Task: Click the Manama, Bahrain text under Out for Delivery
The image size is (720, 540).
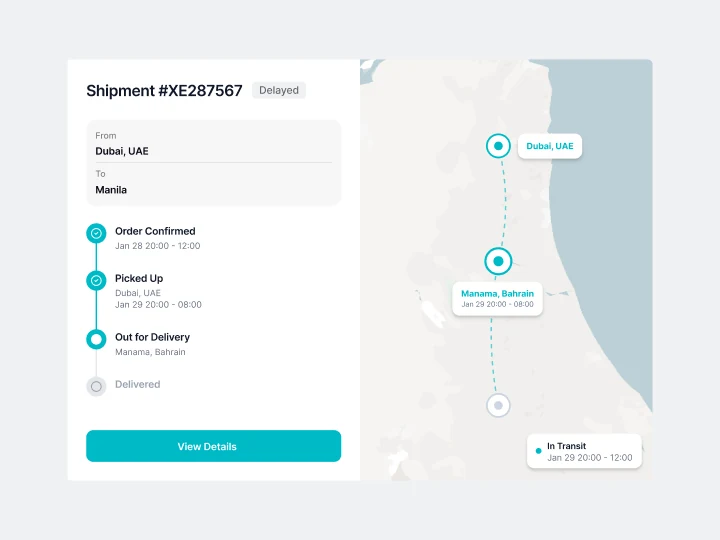Action: tap(150, 352)
